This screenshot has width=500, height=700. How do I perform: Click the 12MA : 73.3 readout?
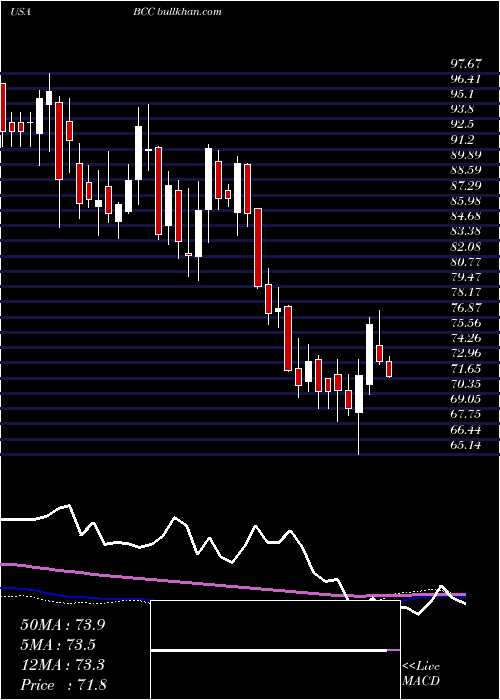pos(62,665)
